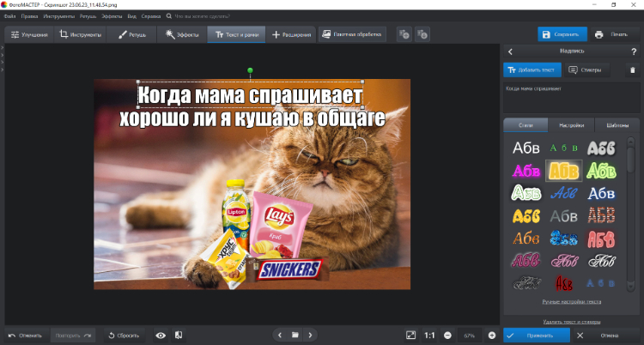Toggle before/after compare split icon
The width and height of the screenshot is (644, 345).
coord(179,336)
